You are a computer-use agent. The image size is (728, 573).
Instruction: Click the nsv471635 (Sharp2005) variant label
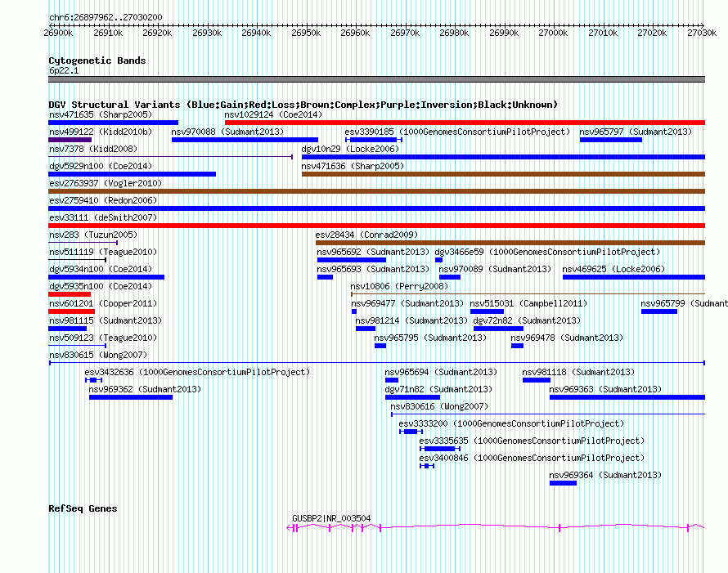(x=101, y=114)
